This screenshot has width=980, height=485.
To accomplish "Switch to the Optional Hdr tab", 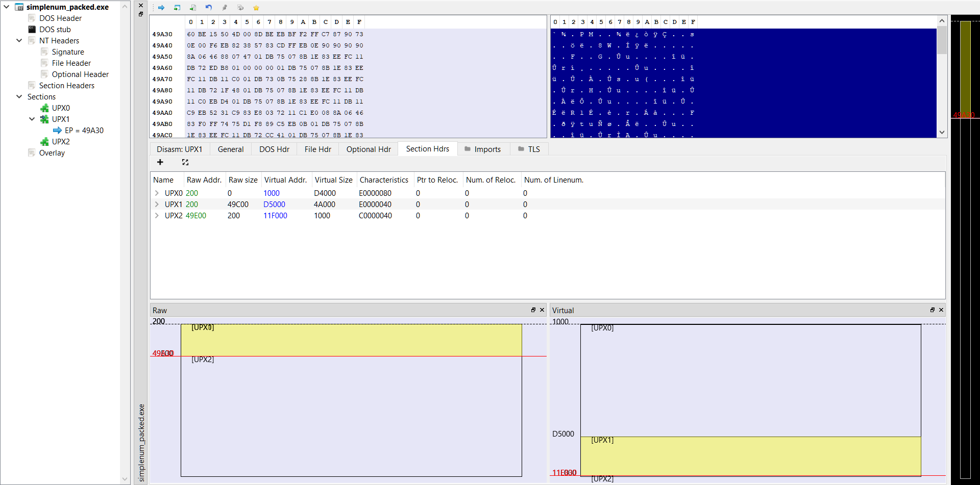I will (368, 149).
